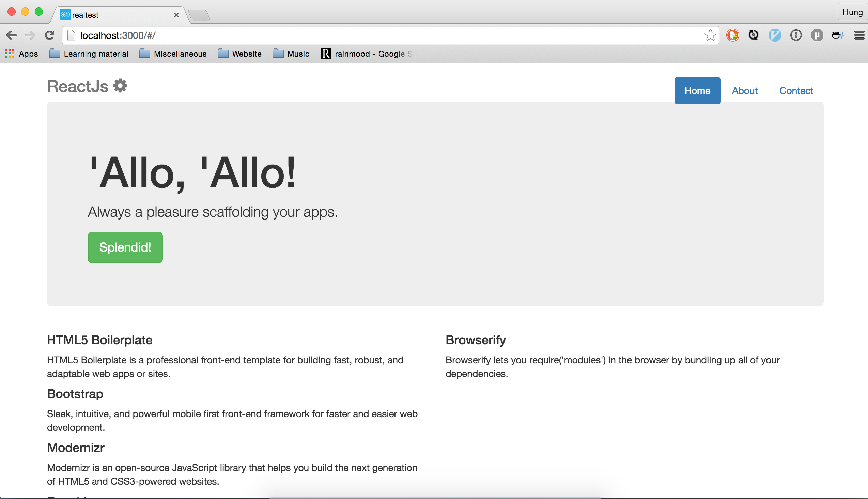Select the Home nav tab
Viewport: 868px width, 499px height.
tap(697, 91)
